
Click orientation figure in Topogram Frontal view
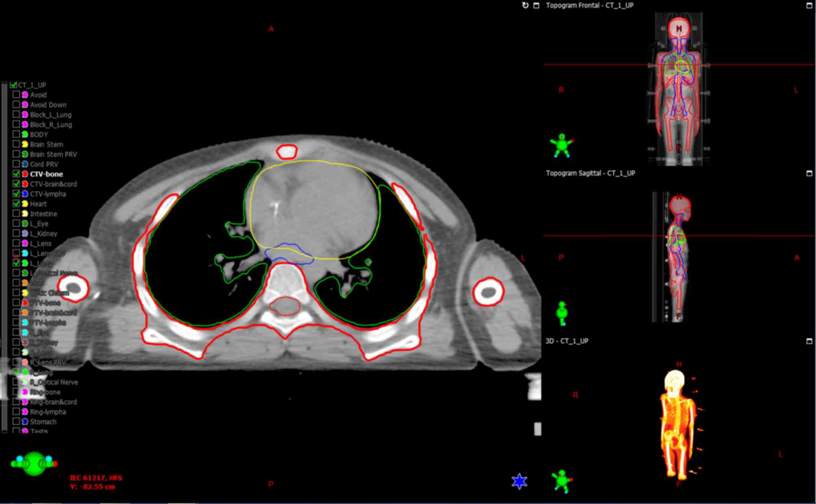(562, 145)
